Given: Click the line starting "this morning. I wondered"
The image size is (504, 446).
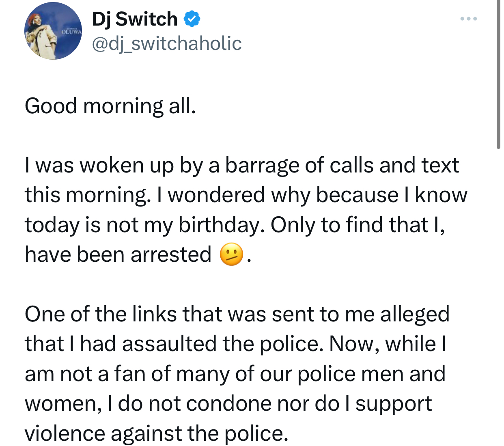Looking at the screenshot, I should (x=246, y=195).
